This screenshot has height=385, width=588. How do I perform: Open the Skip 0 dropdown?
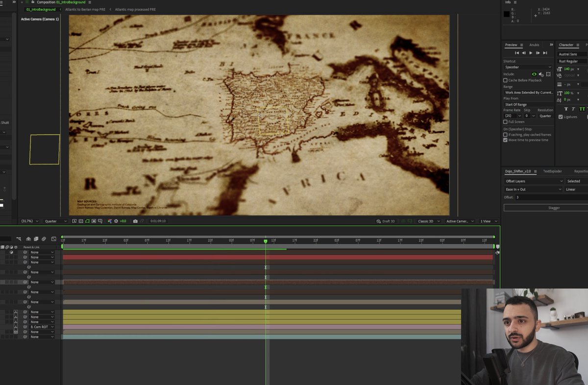530,116
